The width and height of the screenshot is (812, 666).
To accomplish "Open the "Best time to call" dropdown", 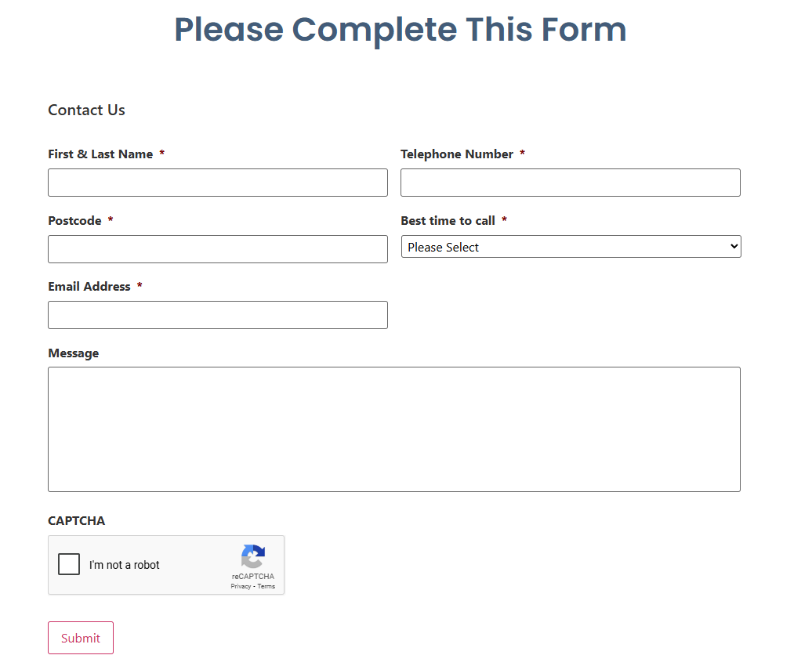I will [x=571, y=247].
